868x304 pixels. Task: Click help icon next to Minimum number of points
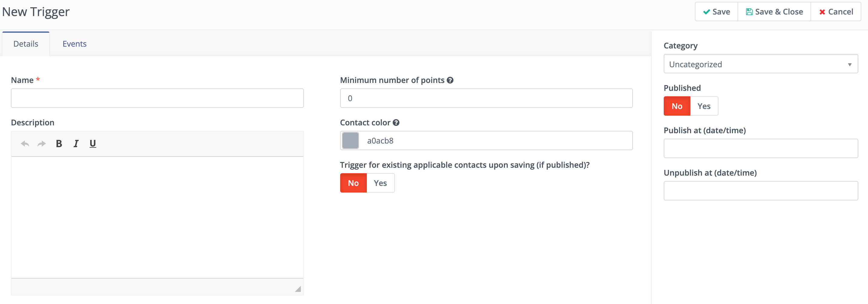(x=450, y=80)
